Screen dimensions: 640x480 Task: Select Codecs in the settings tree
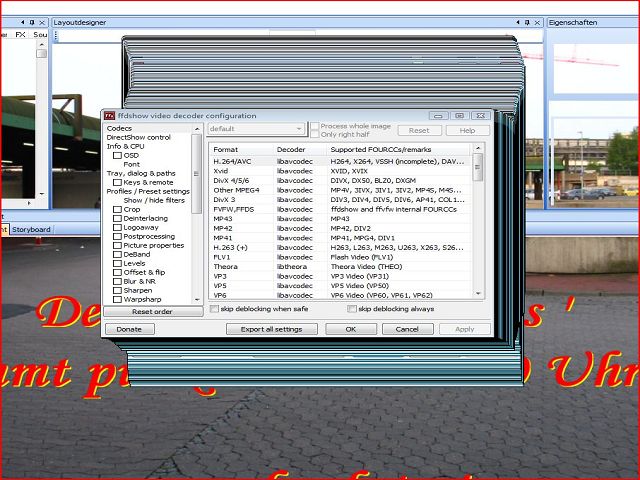click(x=119, y=128)
